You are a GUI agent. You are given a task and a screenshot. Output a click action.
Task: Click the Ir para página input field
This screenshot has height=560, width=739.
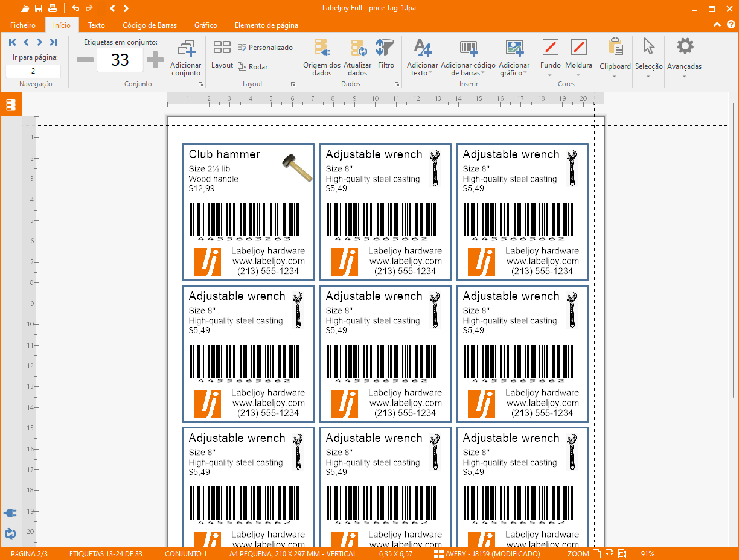tap(33, 71)
